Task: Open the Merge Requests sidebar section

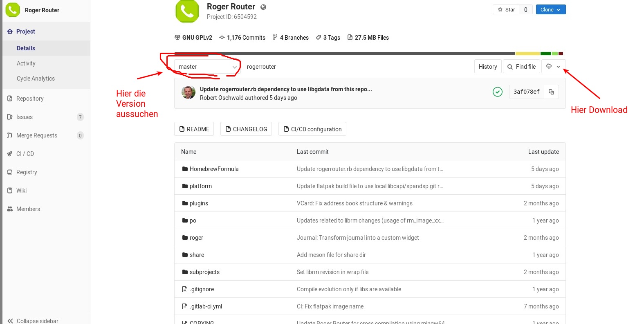Action: click(46, 135)
